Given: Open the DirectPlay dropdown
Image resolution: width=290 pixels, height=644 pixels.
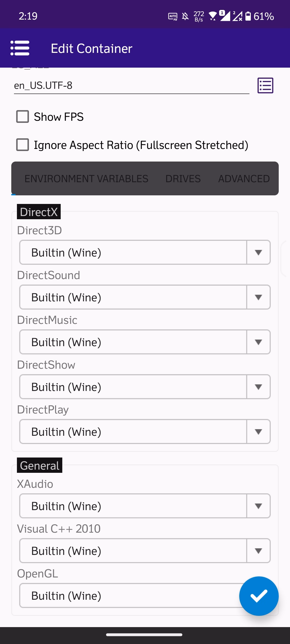Looking at the screenshot, I should coord(145,432).
